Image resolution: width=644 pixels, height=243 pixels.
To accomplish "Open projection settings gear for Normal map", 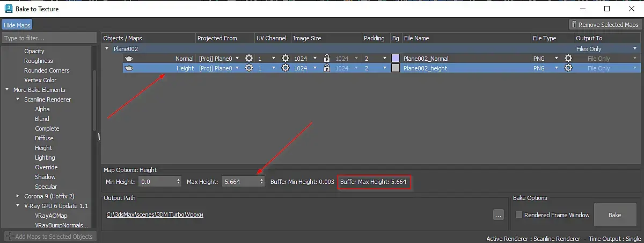I will click(x=249, y=59).
